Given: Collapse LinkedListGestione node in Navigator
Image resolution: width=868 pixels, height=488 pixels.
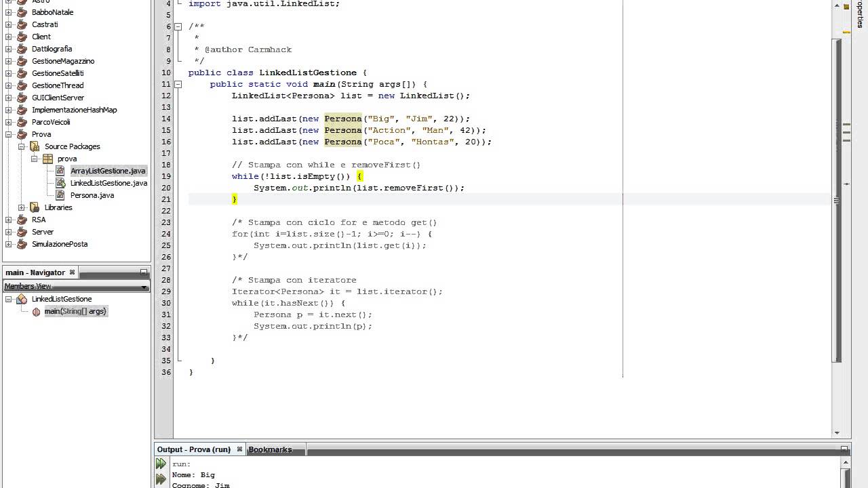Looking at the screenshot, I should click(9, 299).
